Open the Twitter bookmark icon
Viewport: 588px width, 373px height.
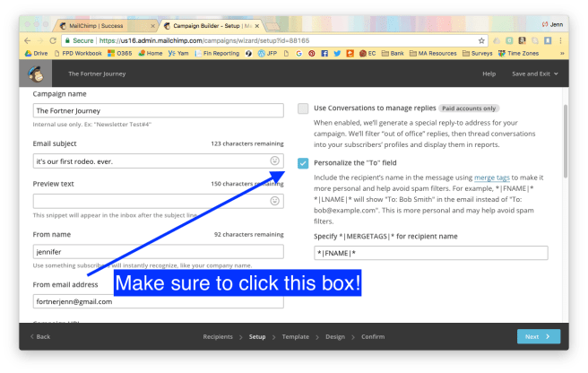tap(337, 53)
